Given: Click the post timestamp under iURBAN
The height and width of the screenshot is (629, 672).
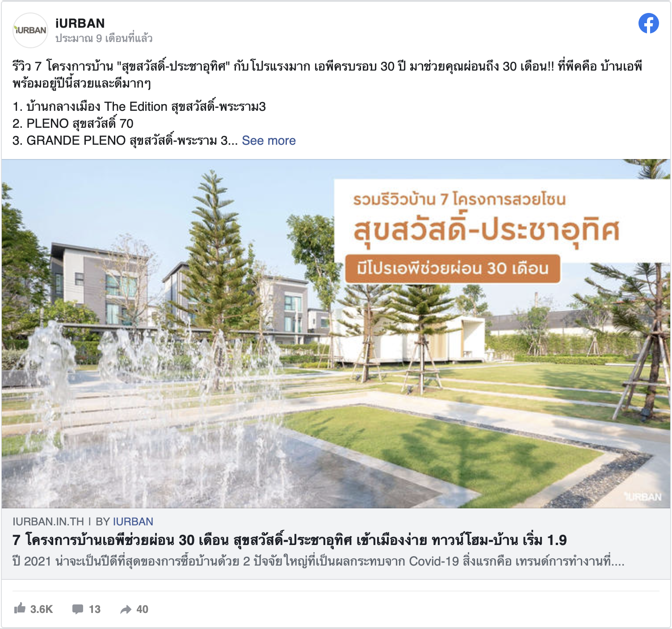Looking at the screenshot, I should tap(104, 38).
